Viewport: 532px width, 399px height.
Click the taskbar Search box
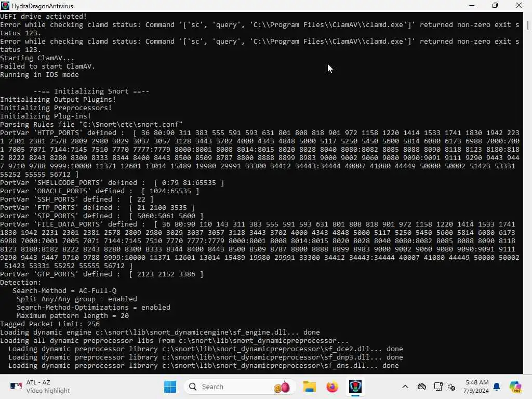point(240,387)
